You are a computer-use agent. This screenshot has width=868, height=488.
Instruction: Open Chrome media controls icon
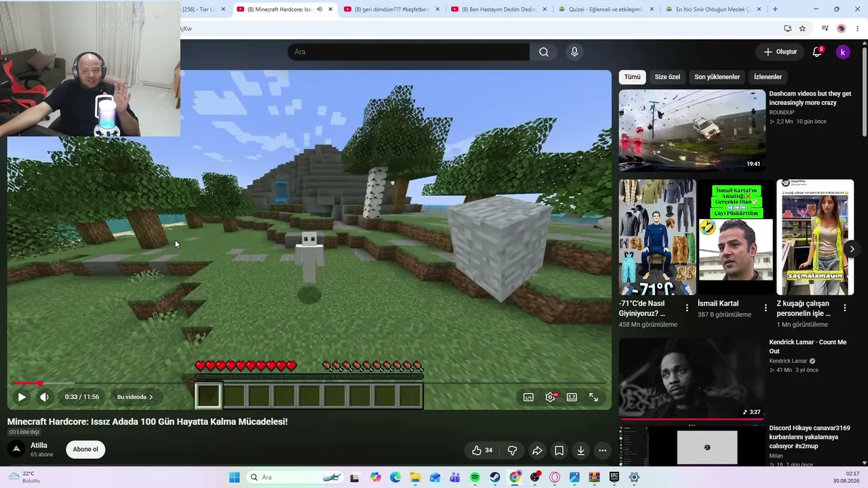click(x=825, y=28)
